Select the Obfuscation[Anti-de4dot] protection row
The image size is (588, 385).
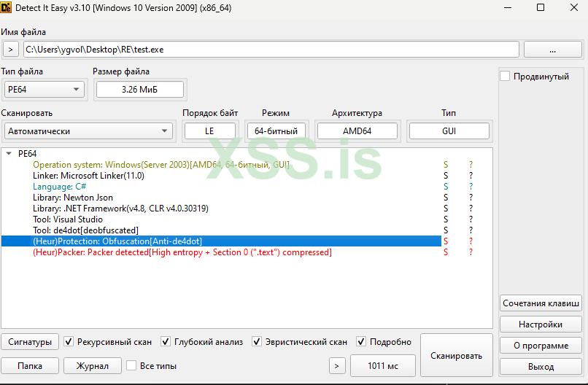[221, 241]
